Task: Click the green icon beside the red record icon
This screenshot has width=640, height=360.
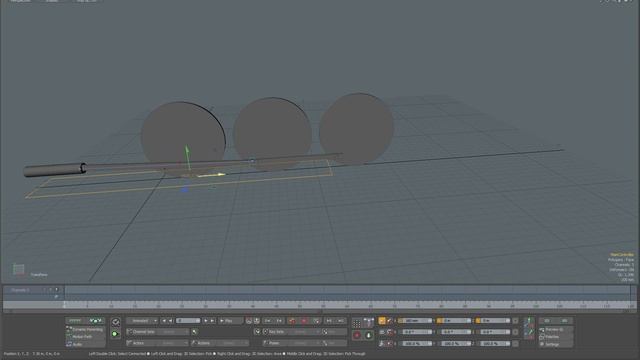Action: (369, 335)
